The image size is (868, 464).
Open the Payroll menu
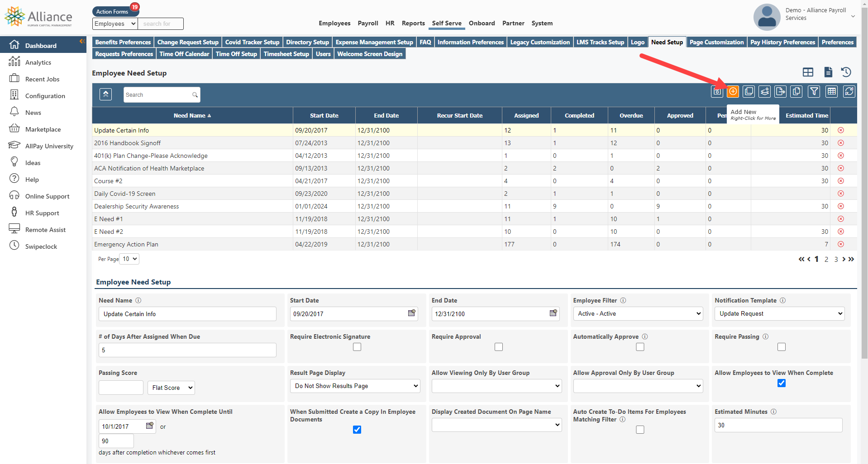click(368, 23)
